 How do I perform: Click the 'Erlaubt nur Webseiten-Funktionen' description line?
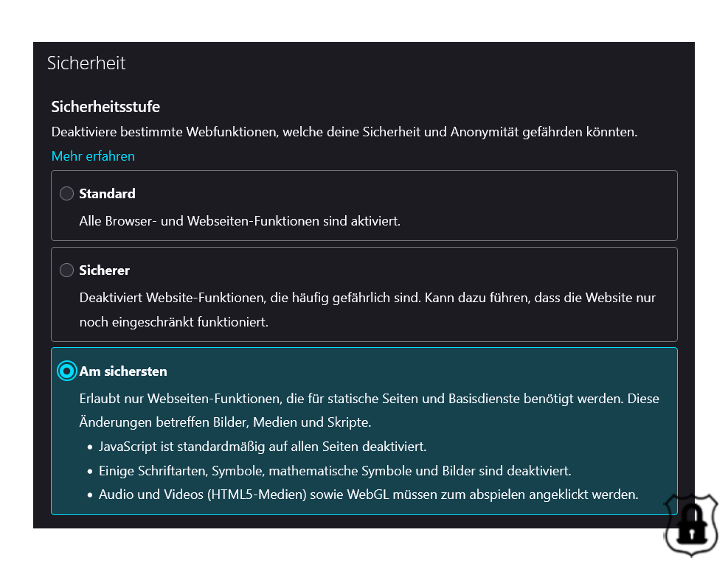point(369,399)
